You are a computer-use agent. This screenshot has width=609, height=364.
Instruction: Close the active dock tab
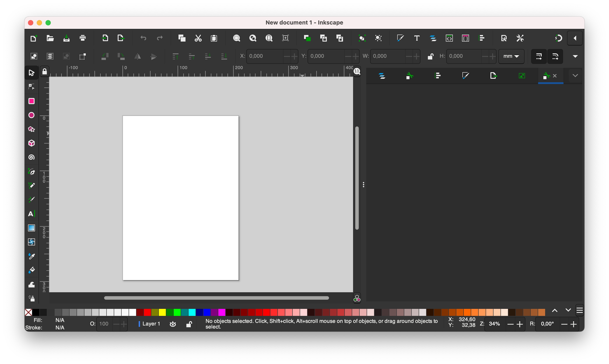click(x=555, y=75)
